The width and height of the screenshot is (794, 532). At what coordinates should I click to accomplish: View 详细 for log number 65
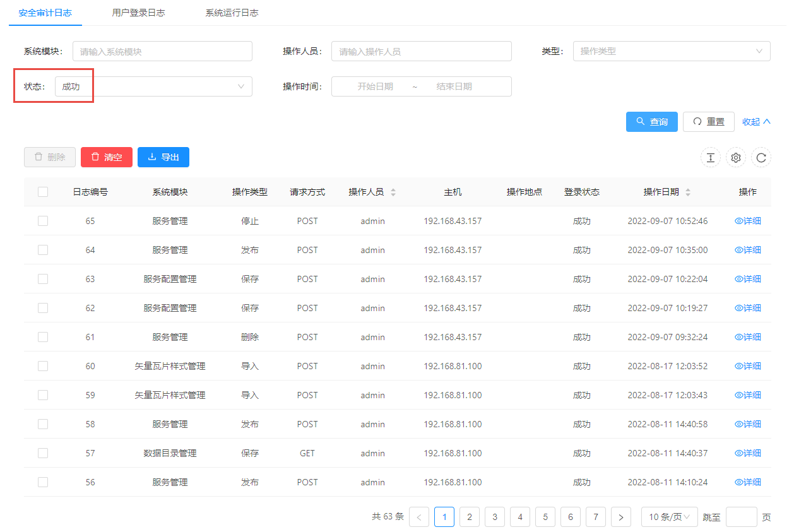(748, 221)
